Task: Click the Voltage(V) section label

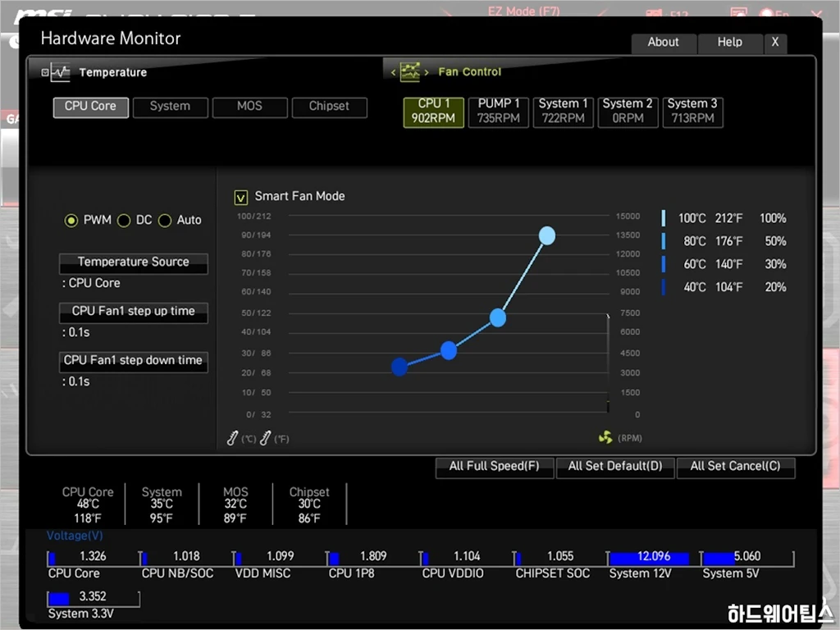Action: [75, 536]
